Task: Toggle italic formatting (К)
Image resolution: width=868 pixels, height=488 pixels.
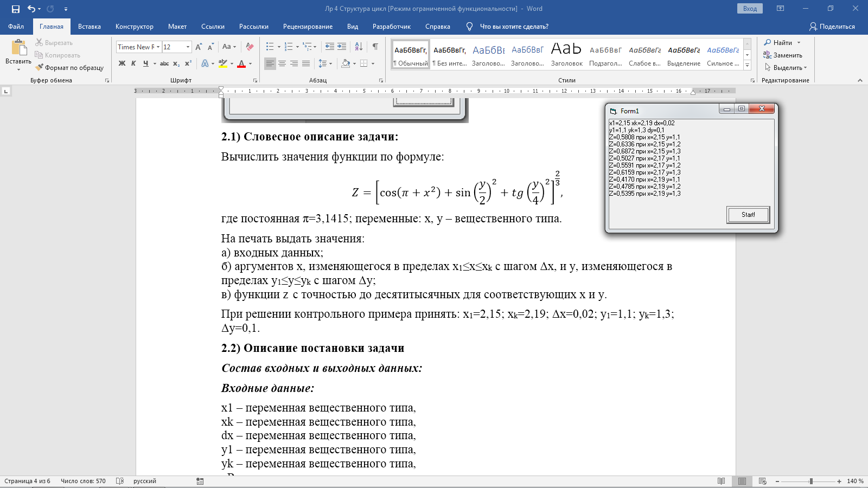Action: pyautogui.click(x=133, y=63)
